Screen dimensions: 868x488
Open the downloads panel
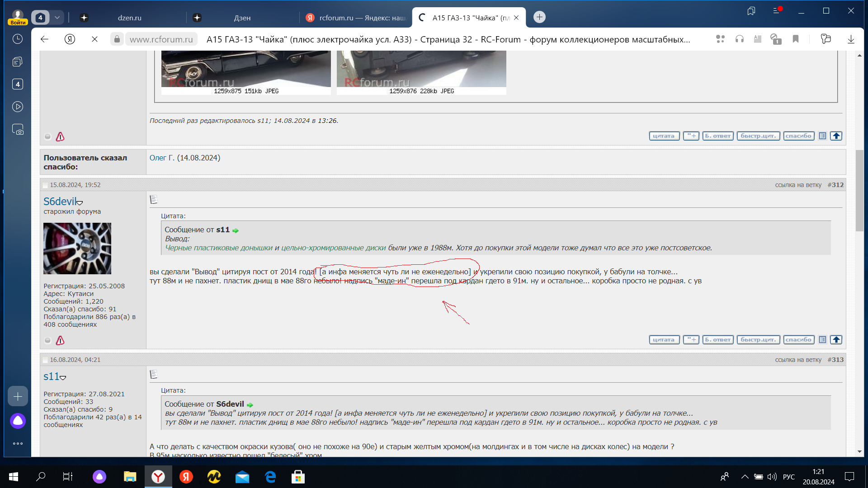pyautogui.click(x=851, y=39)
